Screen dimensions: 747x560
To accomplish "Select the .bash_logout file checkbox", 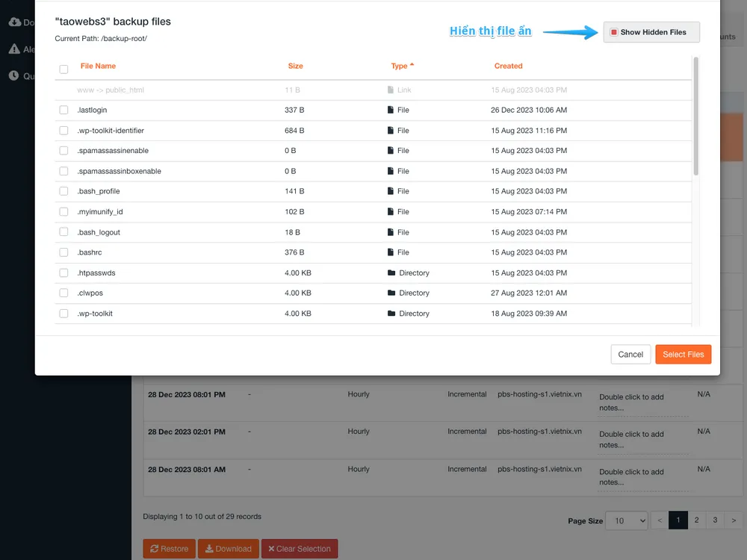I will (x=63, y=232).
